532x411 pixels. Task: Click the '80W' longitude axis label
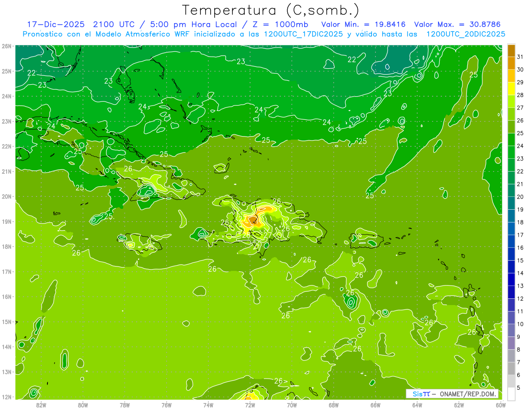(x=83, y=404)
